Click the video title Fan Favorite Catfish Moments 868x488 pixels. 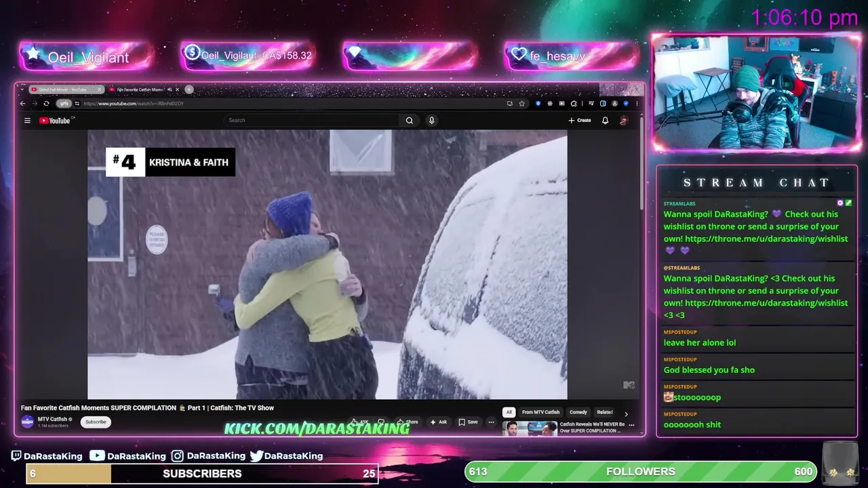pos(147,408)
